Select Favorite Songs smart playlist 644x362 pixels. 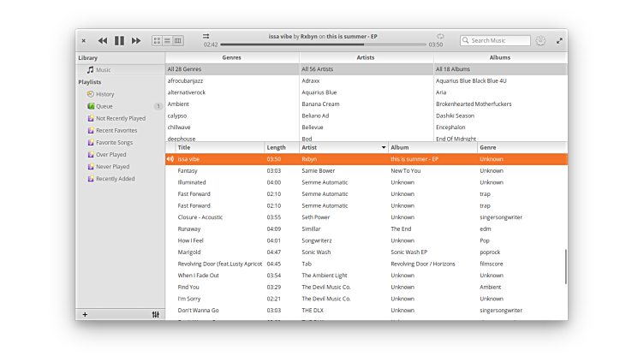114,142
